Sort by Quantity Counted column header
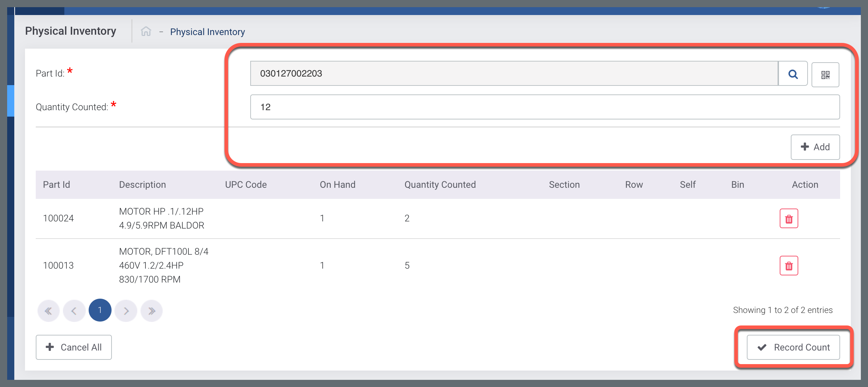This screenshot has height=387, width=868. click(x=440, y=185)
